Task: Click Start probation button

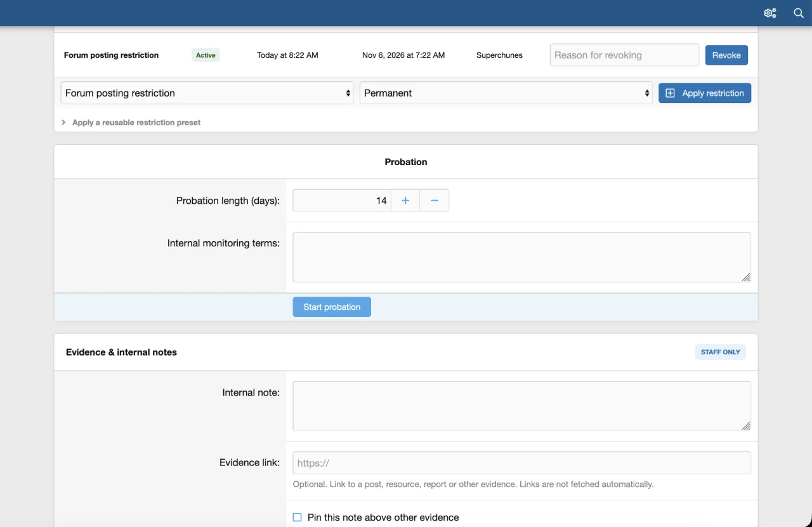Action: click(x=332, y=307)
